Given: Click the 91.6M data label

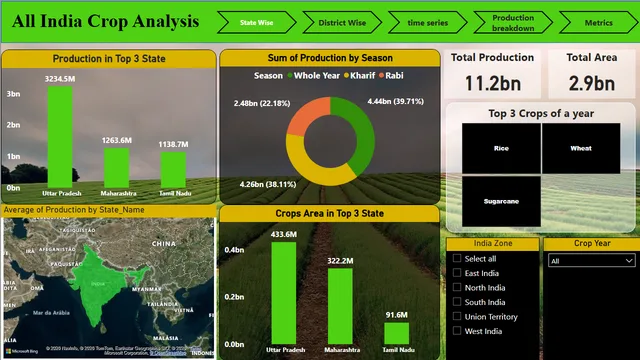Looking at the screenshot, I should 397,315.
